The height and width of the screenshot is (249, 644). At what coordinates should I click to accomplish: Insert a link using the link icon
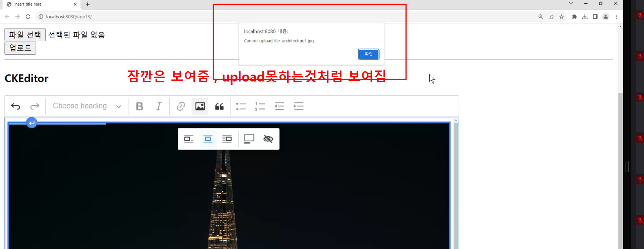tap(181, 106)
